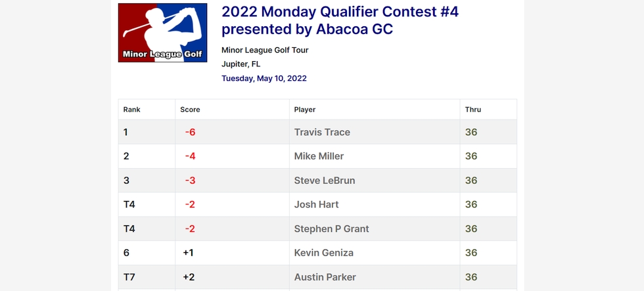Click the Minor League Golf logo
This screenshot has width=644, height=291.
(x=163, y=33)
